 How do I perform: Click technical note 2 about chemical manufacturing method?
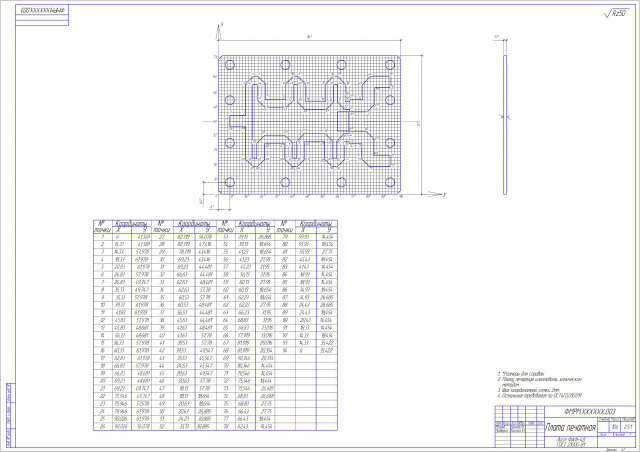(540, 382)
